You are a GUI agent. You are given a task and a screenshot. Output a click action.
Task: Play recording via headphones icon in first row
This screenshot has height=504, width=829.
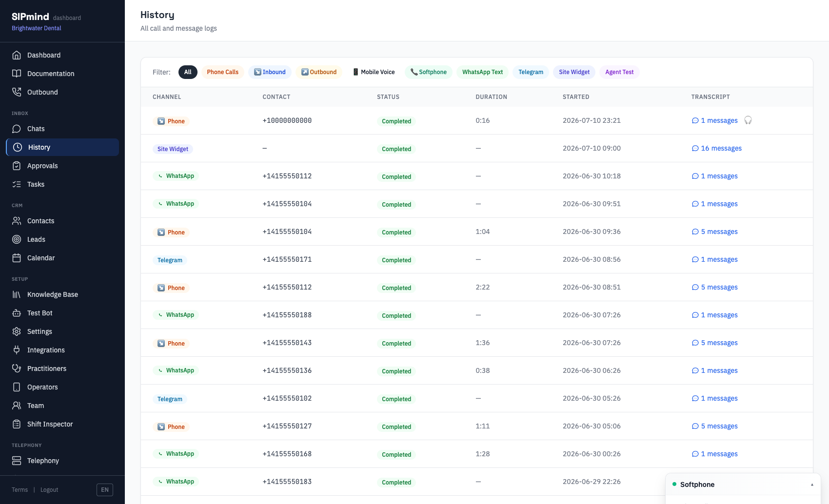pos(748,120)
